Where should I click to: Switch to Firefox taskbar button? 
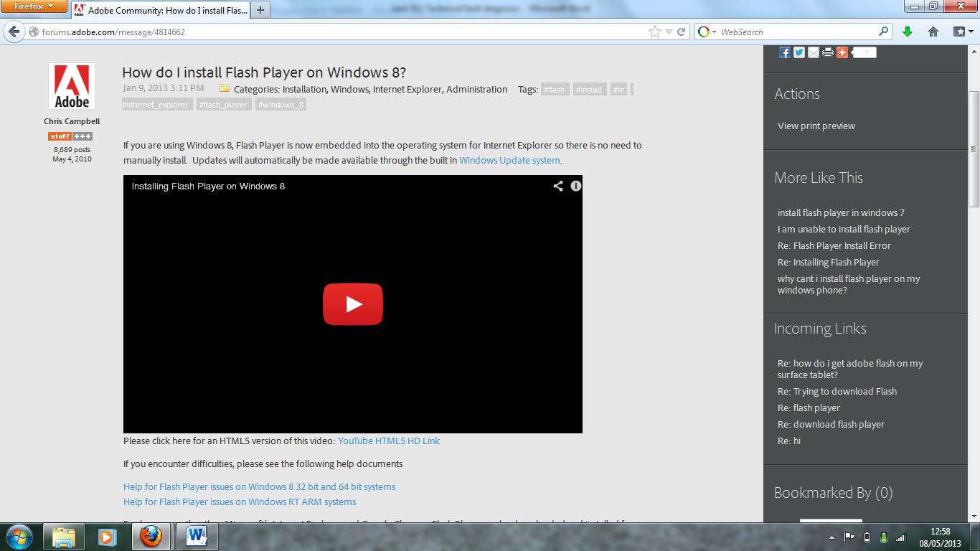[151, 537]
